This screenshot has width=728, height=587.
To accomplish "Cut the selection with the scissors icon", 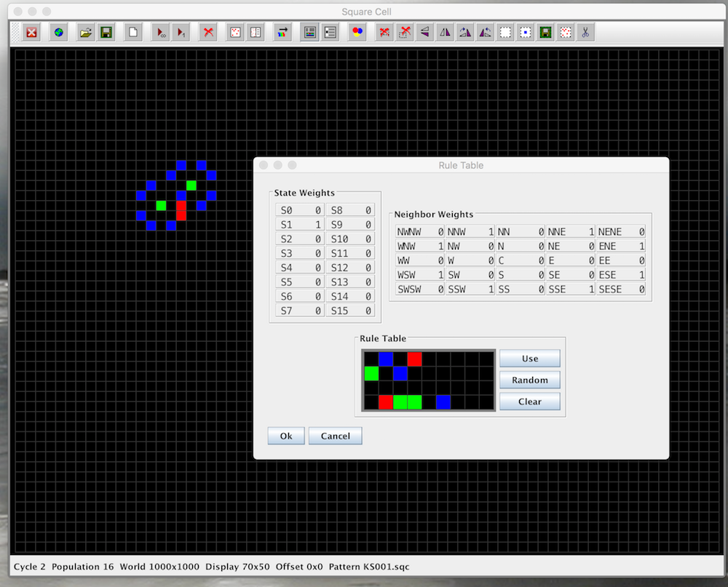I will click(x=585, y=33).
